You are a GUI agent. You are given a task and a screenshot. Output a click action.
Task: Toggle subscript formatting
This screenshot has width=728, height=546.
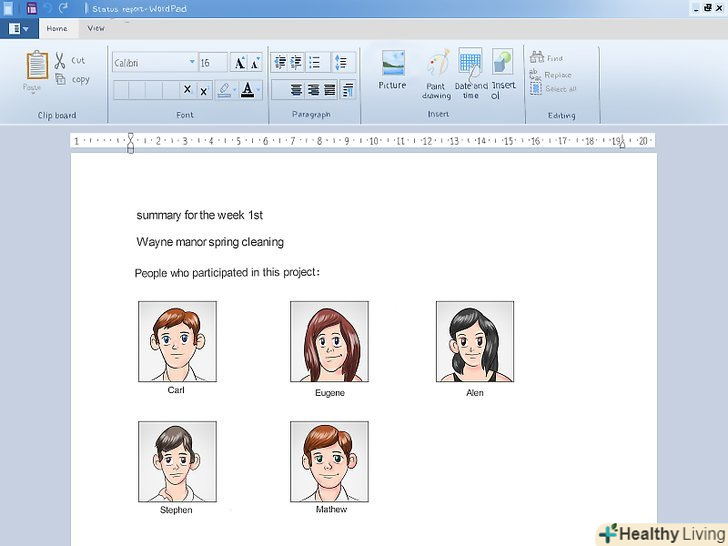[x=187, y=90]
